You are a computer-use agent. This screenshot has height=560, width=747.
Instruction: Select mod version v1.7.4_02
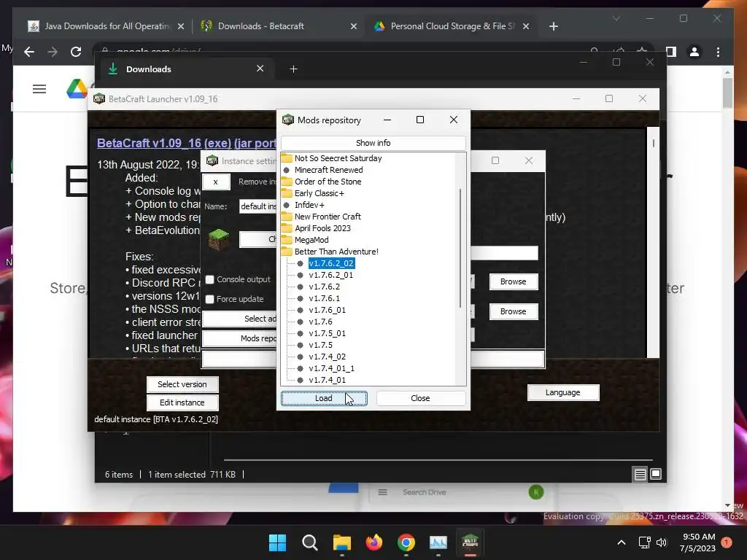click(x=328, y=357)
